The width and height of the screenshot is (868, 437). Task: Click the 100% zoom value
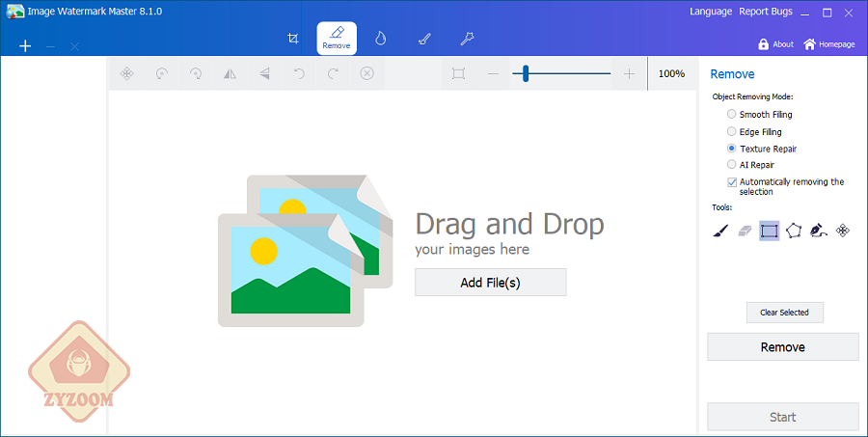click(x=671, y=73)
